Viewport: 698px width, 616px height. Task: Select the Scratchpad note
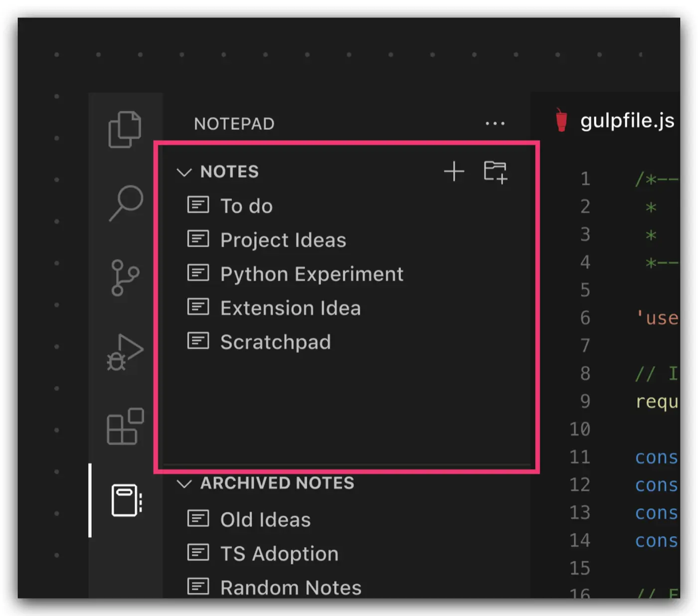(275, 342)
